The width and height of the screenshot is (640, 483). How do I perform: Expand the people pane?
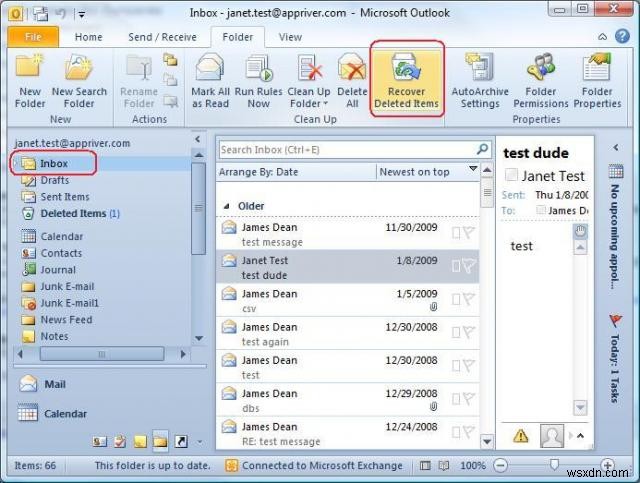point(580,436)
